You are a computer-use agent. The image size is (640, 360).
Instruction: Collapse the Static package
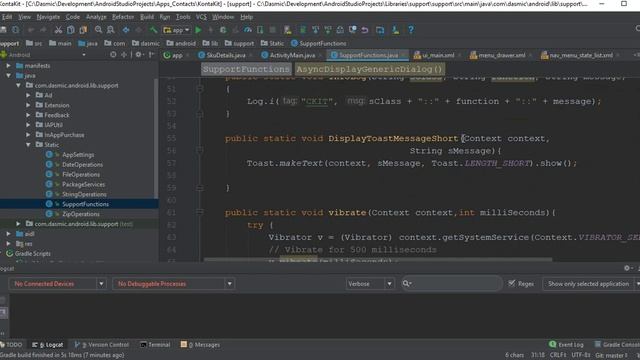pyautogui.click(x=28, y=145)
